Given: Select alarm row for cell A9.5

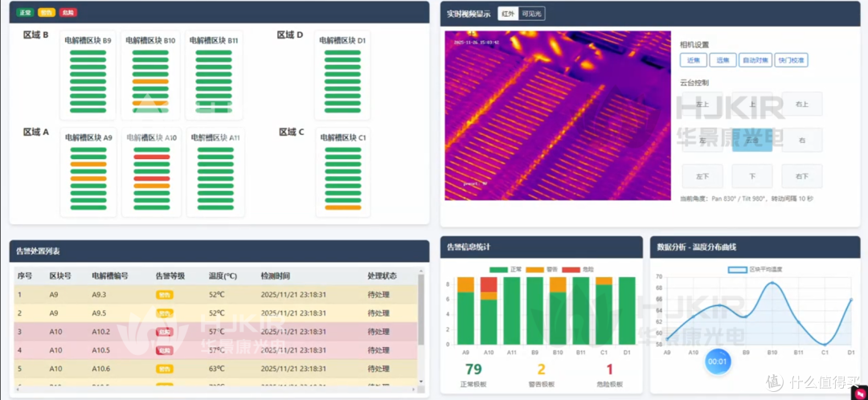Looking at the screenshot, I should click(215, 313).
